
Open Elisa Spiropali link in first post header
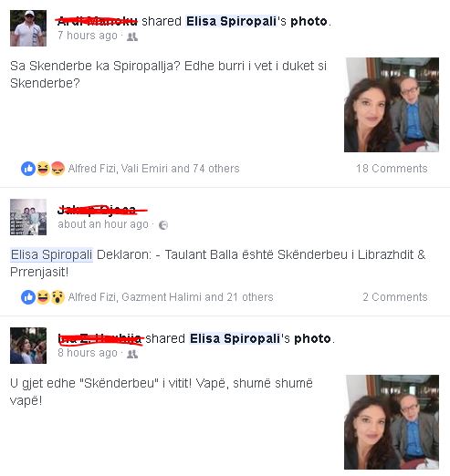point(231,21)
